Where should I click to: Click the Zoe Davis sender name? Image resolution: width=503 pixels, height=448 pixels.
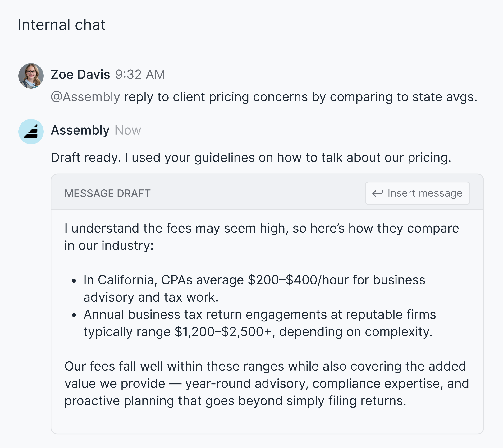[80, 74]
